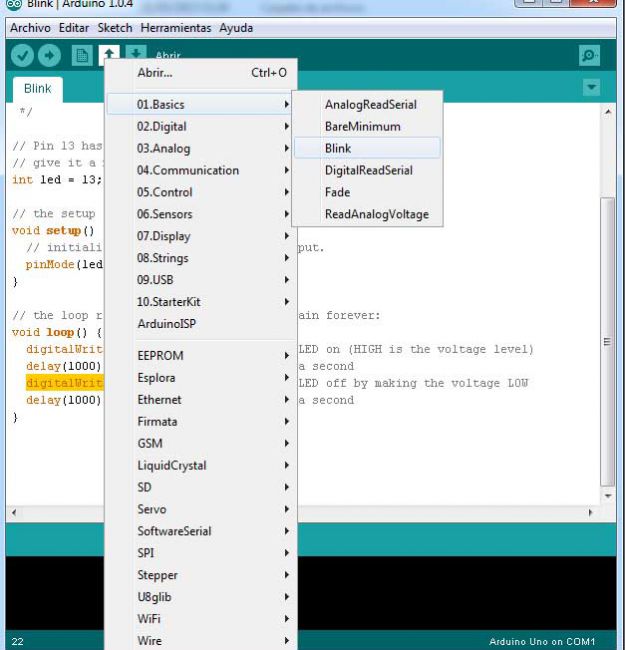Open the Ayuda menu
The image size is (625, 650).
click(236, 28)
